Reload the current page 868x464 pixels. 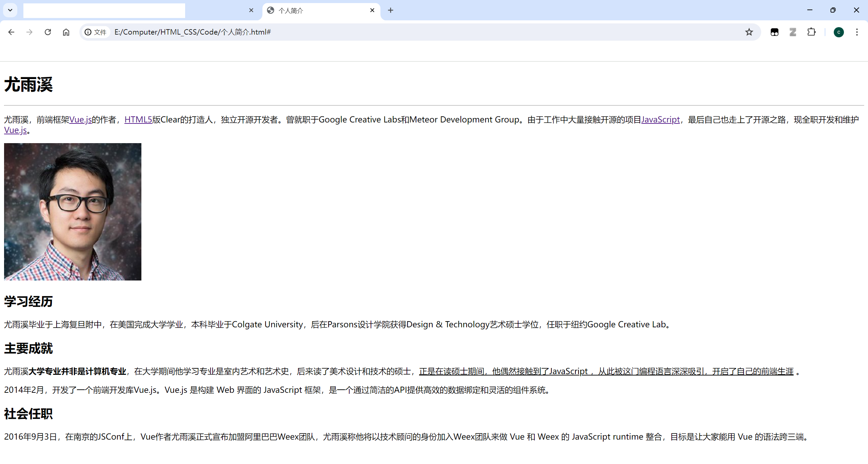(48, 32)
